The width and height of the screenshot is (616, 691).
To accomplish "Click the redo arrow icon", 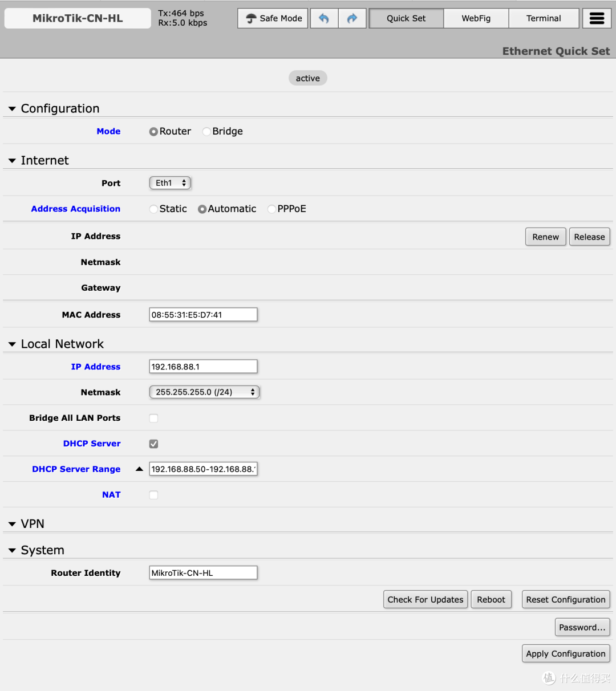I will 352,18.
